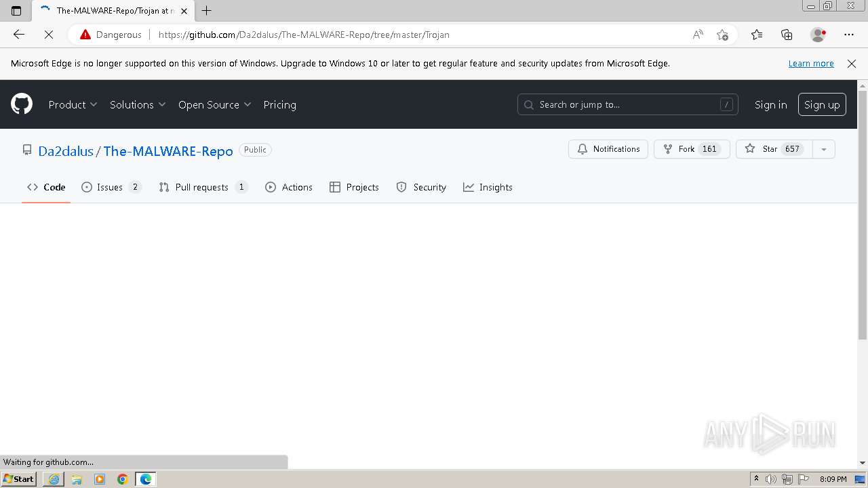Open the Projects tab
The height and width of the screenshot is (488, 868).
tap(354, 187)
